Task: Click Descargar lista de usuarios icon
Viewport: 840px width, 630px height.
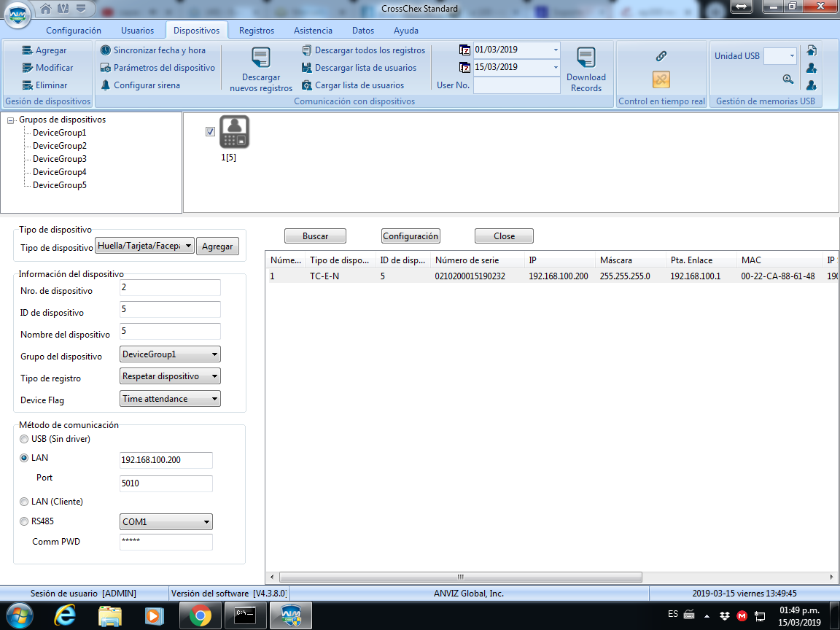Action: point(306,68)
